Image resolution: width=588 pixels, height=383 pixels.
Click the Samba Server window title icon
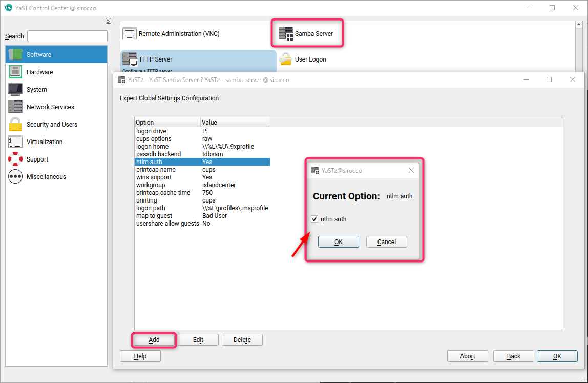point(121,79)
